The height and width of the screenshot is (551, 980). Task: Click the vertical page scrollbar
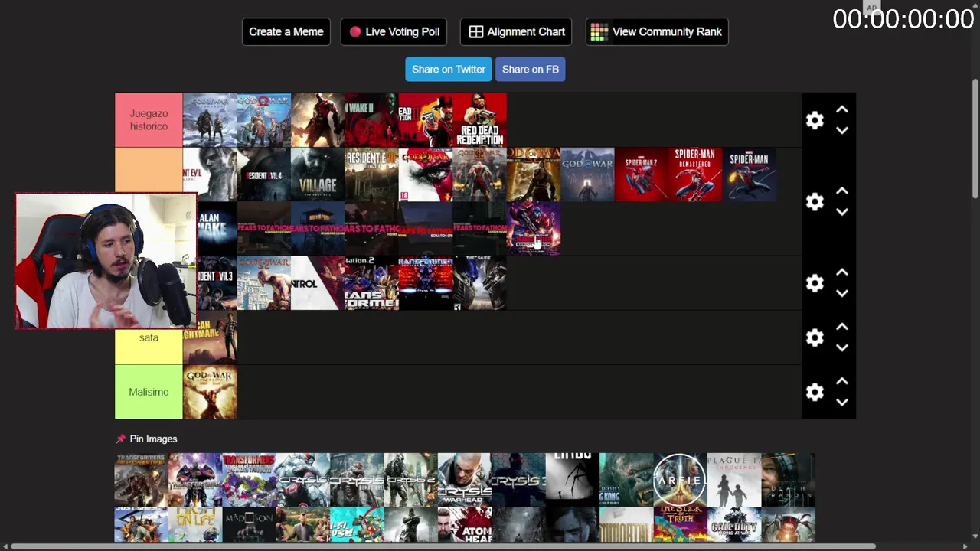pyautogui.click(x=975, y=139)
